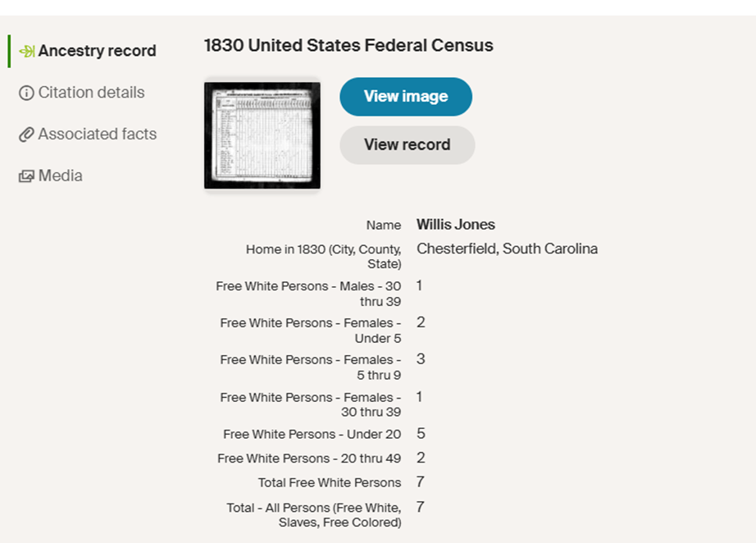756x543 pixels.
Task: Open the census page thumbnail image
Action: click(x=262, y=135)
